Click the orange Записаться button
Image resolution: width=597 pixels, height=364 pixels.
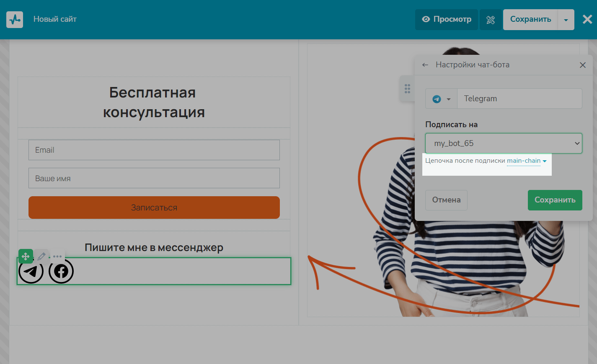154,208
